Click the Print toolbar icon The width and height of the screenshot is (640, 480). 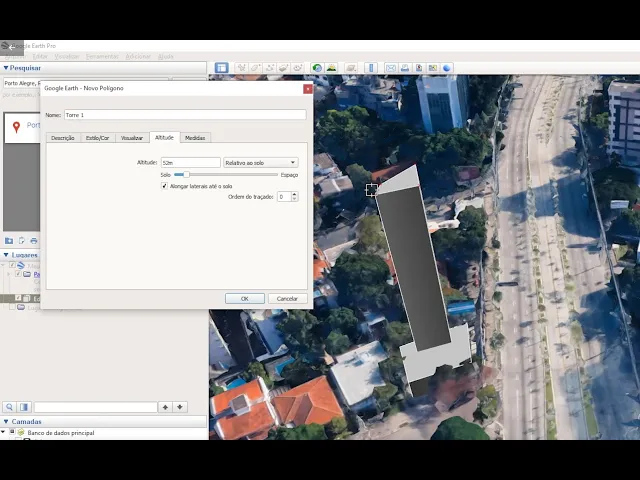tap(404, 68)
